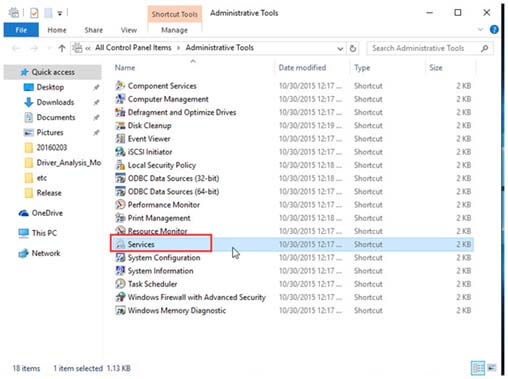Sort by the Size column header
Viewport: 508px width, 379px height.
[x=436, y=68]
